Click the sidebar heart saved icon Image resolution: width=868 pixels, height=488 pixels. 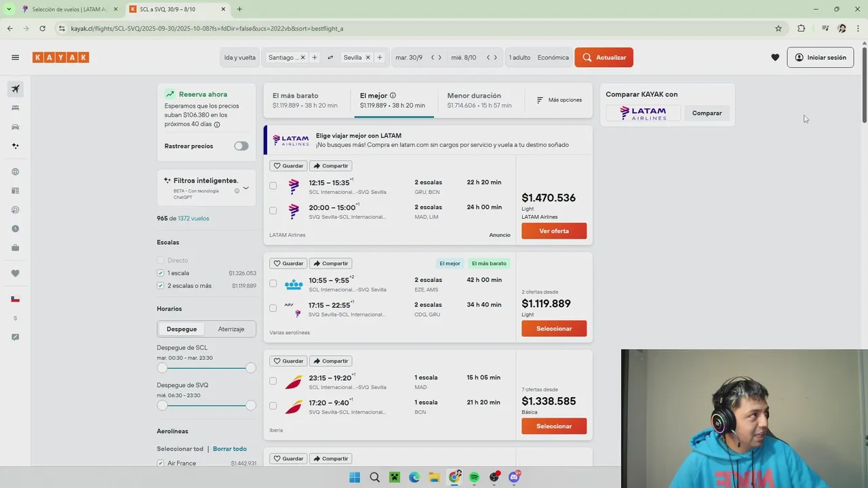(15, 273)
